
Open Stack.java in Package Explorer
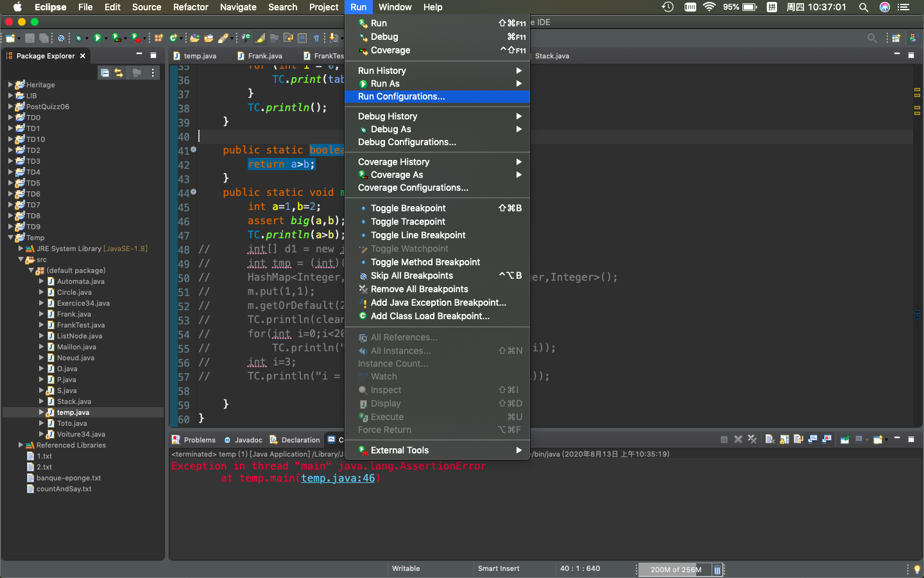pos(74,401)
